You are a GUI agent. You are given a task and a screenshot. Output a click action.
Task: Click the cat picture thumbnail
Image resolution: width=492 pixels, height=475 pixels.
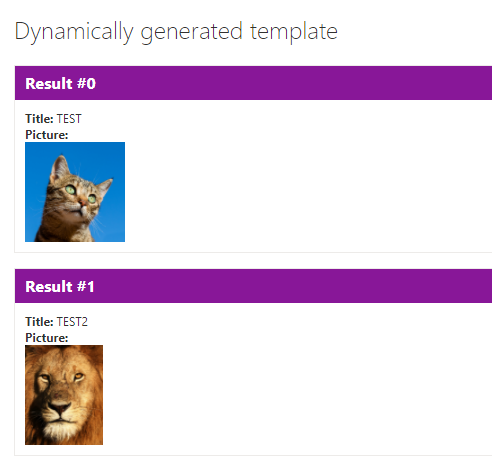[75, 192]
